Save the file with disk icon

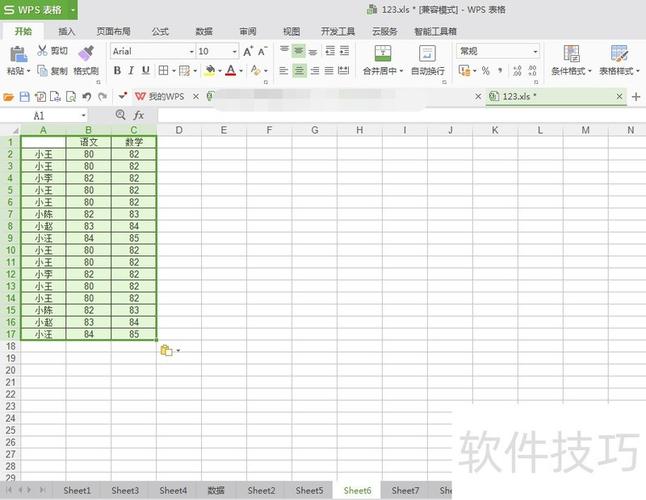point(25,97)
